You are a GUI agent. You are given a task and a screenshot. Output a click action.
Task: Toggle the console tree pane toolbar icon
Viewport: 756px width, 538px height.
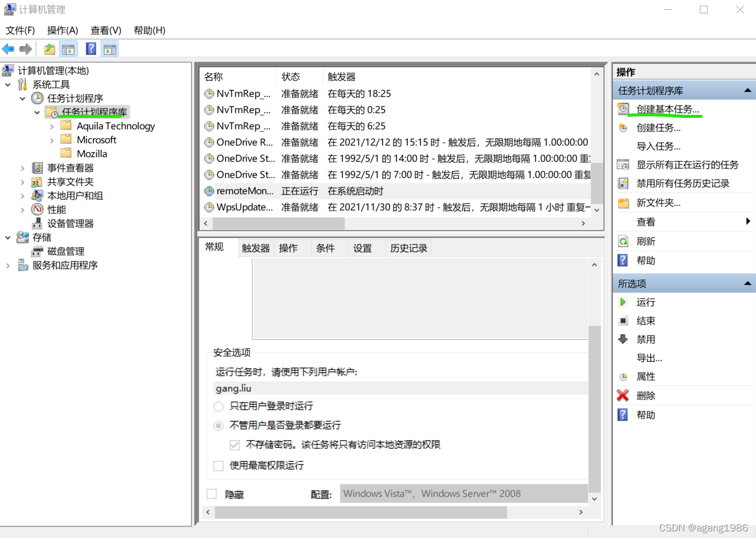[x=68, y=49]
